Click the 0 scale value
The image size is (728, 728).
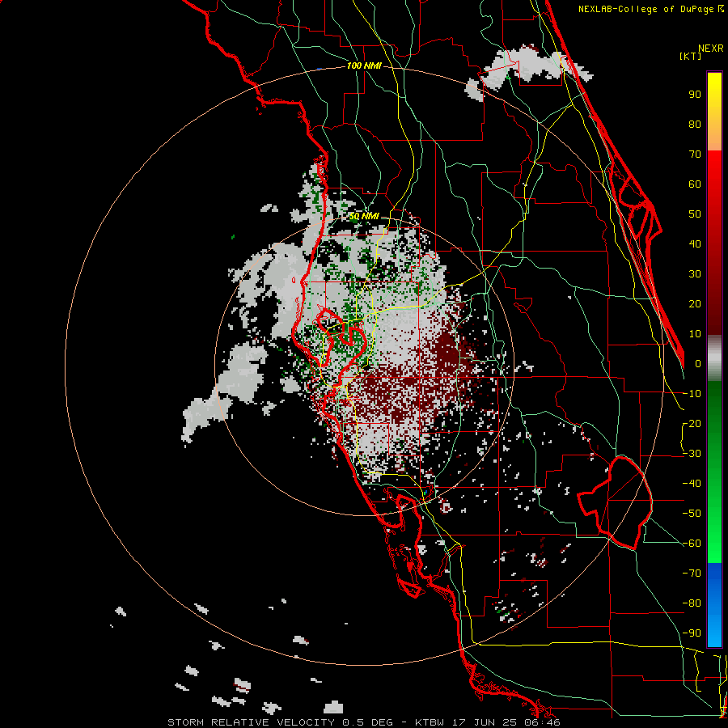(x=698, y=364)
